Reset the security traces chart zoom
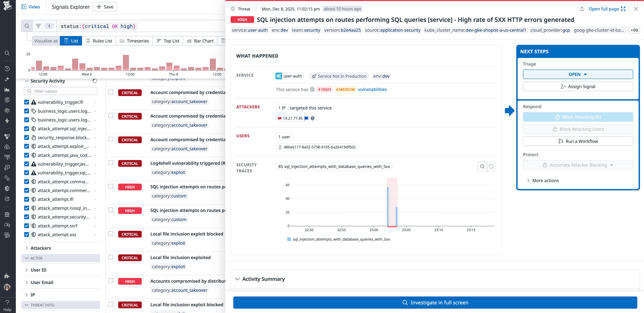The image size is (644, 313). pos(491,166)
